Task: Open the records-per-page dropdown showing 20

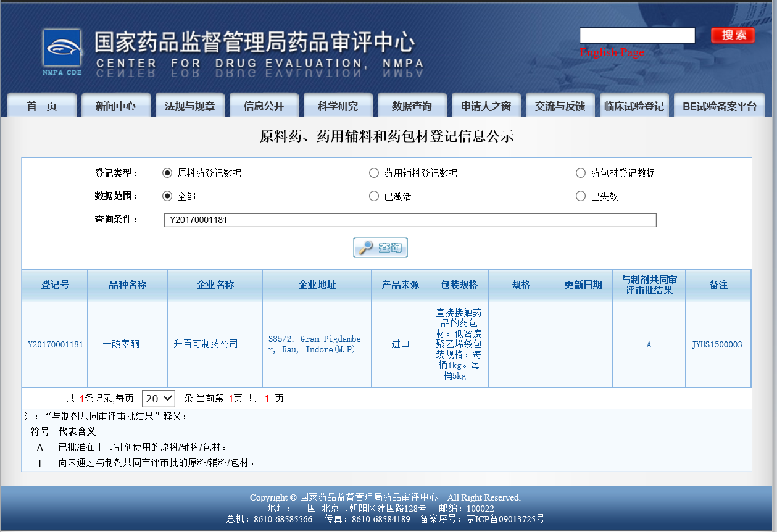Action: pyautogui.click(x=158, y=398)
